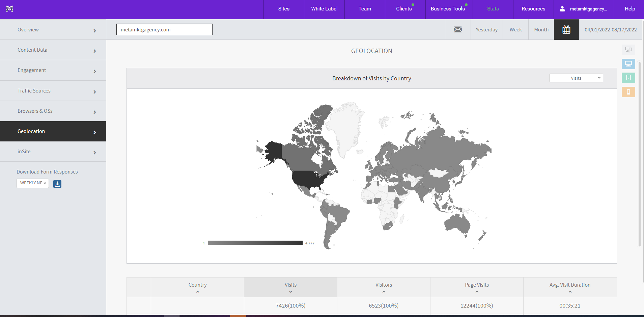The width and height of the screenshot is (644, 317).
Task: Click the Download Form Responses label
Action: point(47,172)
